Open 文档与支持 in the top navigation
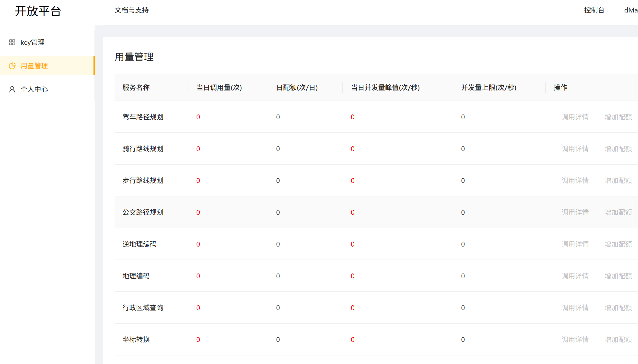 point(132,10)
